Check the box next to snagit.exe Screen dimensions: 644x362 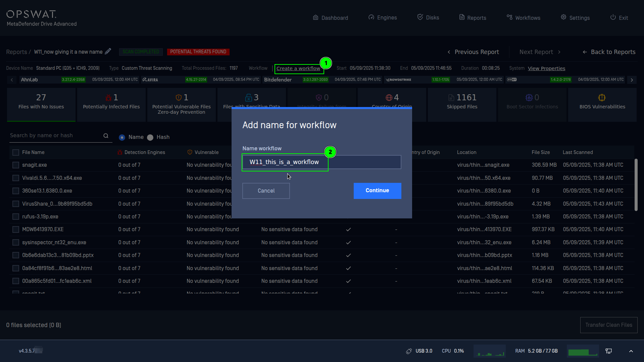16,165
